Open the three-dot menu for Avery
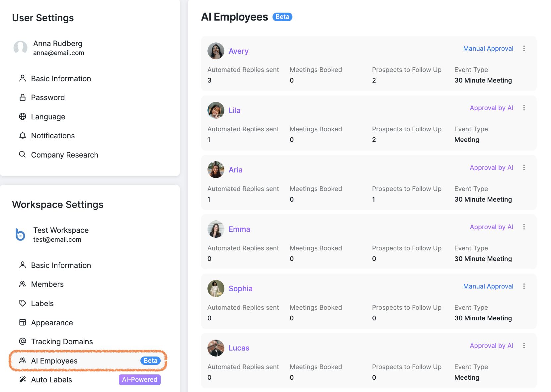The image size is (551, 392). point(524,48)
